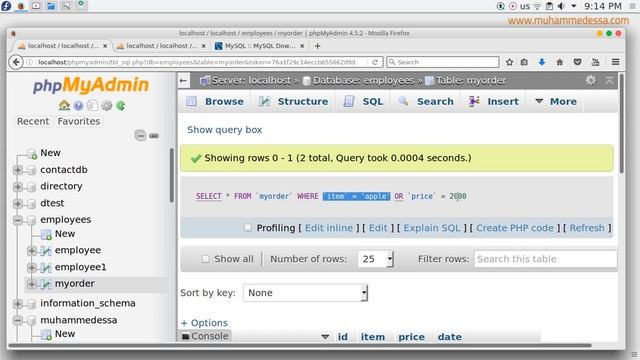640x360 pixels.
Task: Open phpMyAdmin home icon
Action: point(64,105)
